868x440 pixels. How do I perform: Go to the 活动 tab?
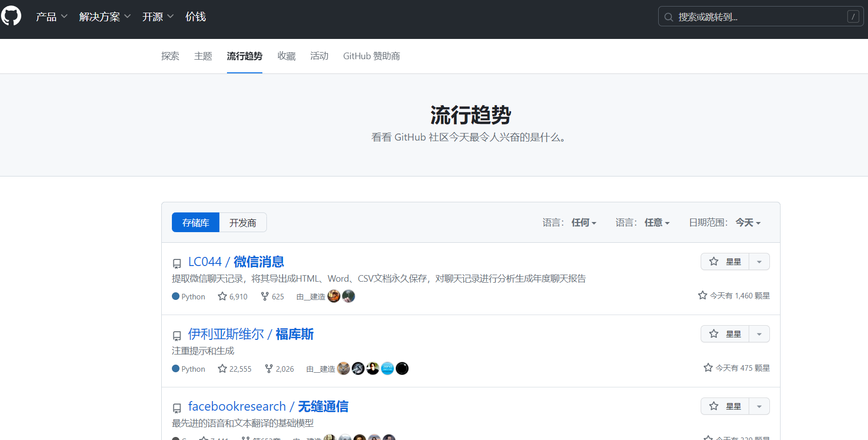(319, 56)
